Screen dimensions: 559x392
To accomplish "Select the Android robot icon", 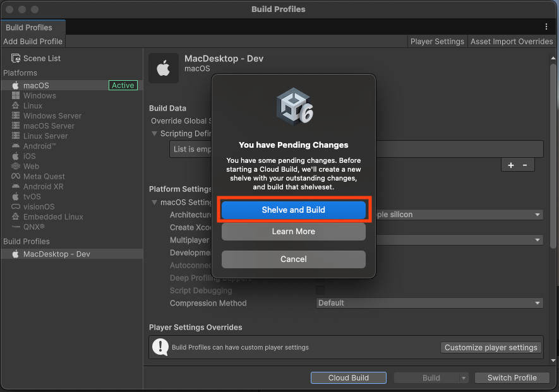I will point(16,146).
